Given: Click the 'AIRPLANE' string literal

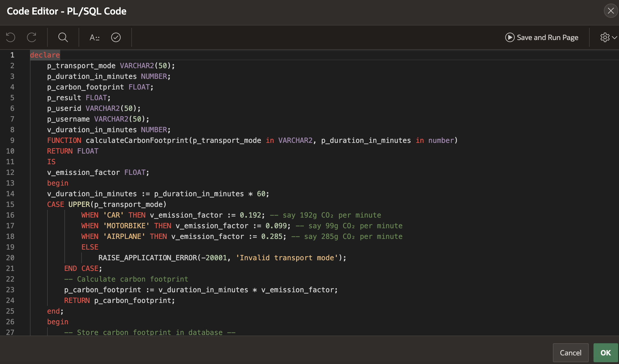Looking at the screenshot, I should pyautogui.click(x=124, y=237).
